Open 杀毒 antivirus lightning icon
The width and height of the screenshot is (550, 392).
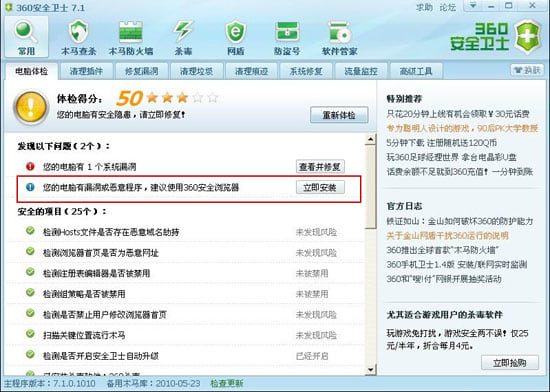[x=183, y=38]
